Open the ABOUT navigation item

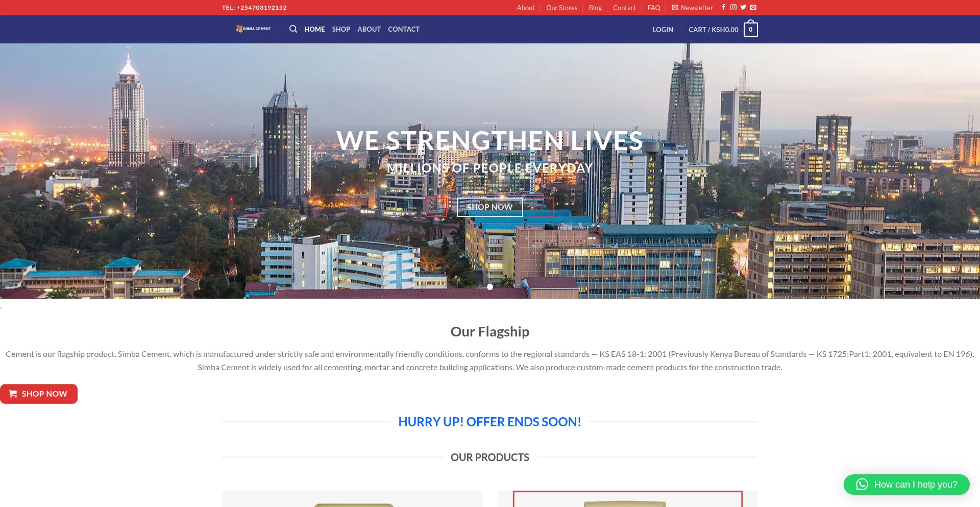point(369,29)
